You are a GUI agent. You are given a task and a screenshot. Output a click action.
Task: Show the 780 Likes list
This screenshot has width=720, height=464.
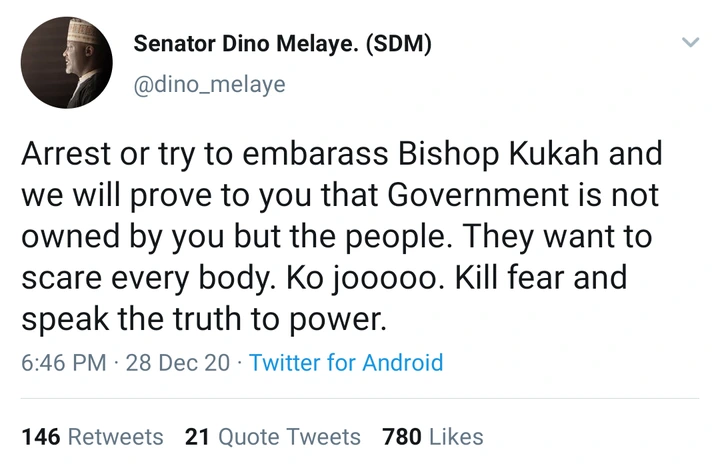click(432, 437)
